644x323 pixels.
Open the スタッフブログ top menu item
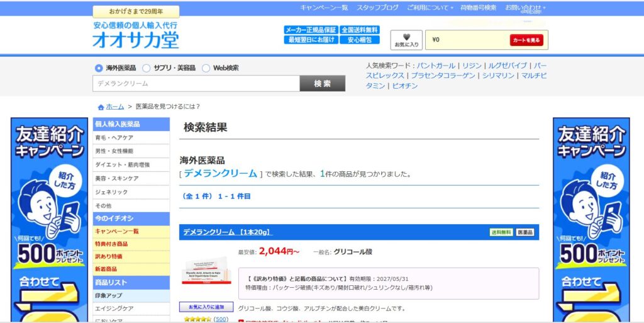(x=377, y=8)
